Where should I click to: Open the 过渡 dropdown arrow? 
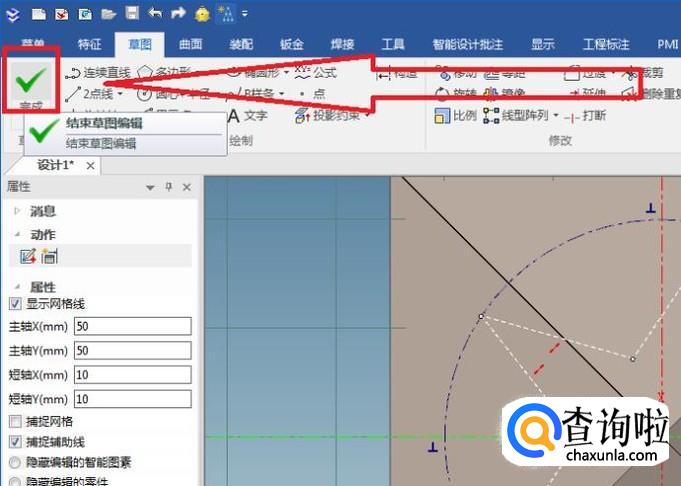tap(613, 73)
